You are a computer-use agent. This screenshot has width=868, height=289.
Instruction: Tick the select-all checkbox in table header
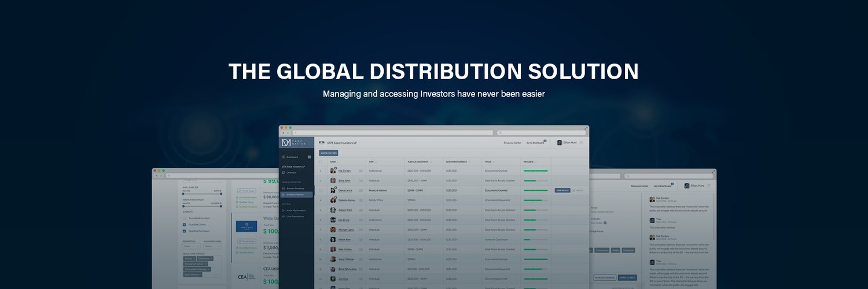[x=321, y=162]
